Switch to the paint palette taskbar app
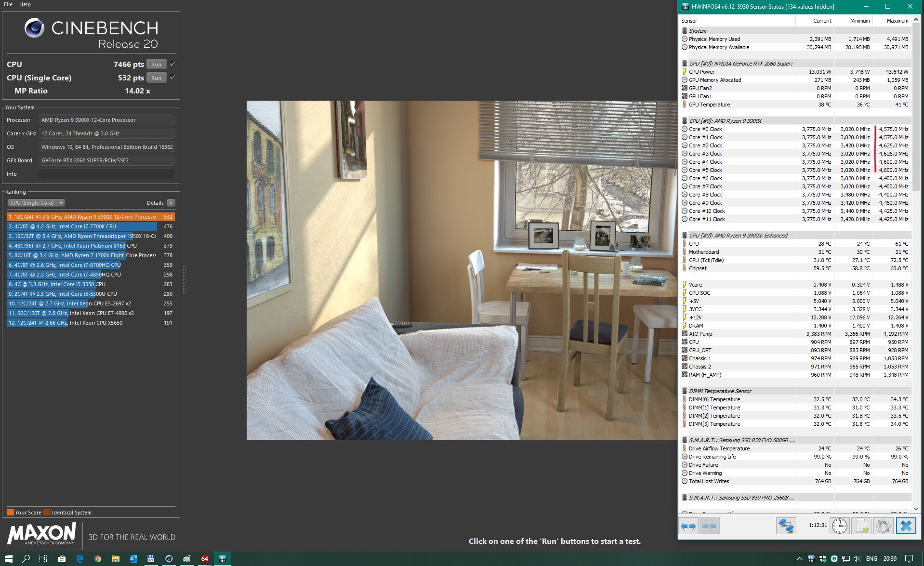This screenshot has width=924, height=566. click(187, 559)
